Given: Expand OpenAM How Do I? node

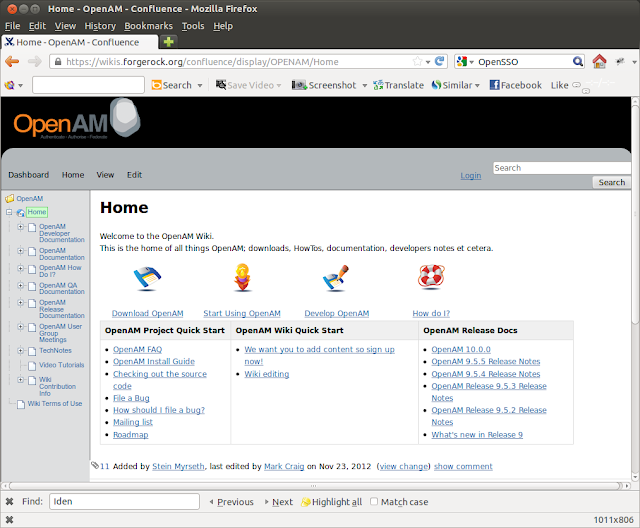Looking at the screenshot, I should pos(20,268).
